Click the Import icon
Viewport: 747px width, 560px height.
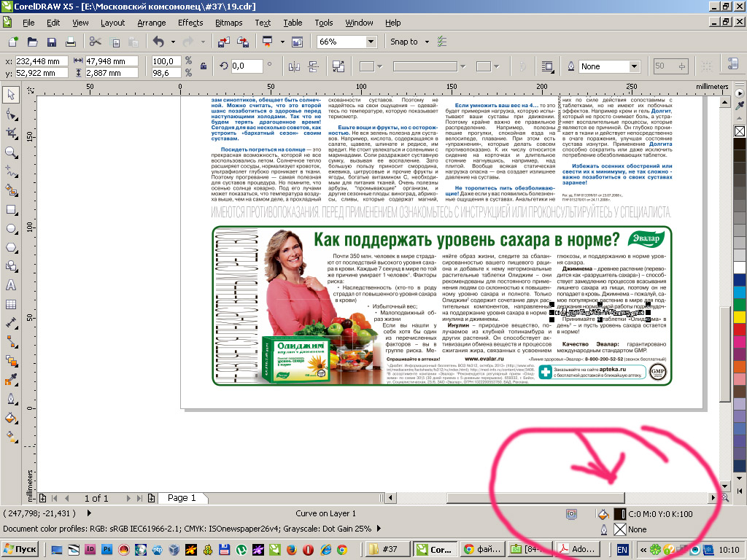tap(224, 42)
